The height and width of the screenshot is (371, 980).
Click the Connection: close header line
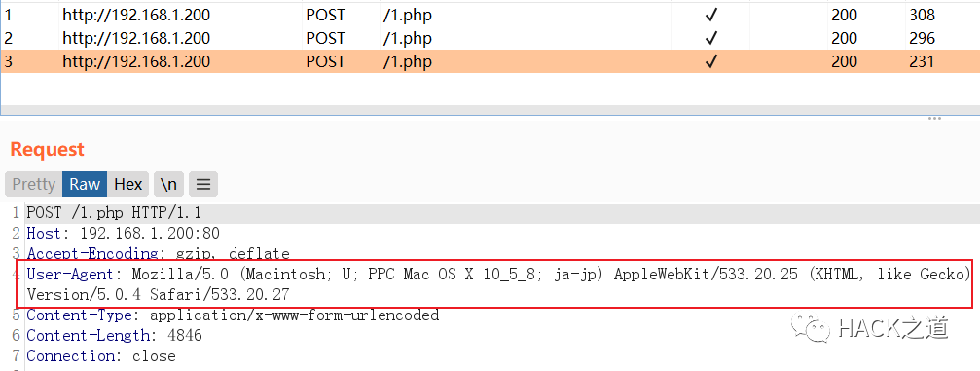click(101, 356)
